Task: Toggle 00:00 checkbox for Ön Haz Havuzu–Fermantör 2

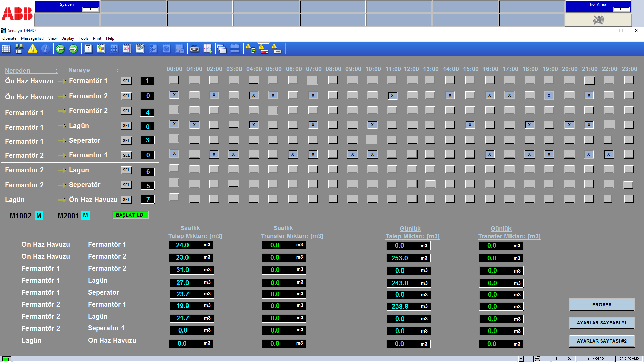Action: click(x=174, y=95)
